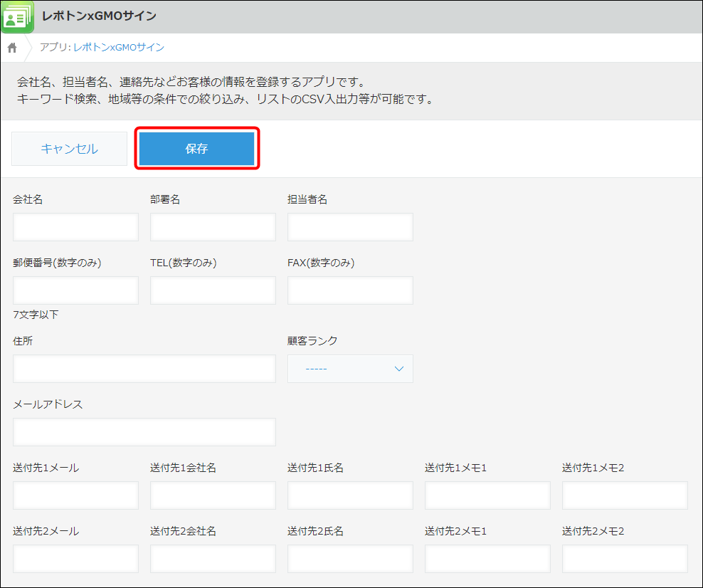Save the record with 保存 button

pyautogui.click(x=196, y=149)
